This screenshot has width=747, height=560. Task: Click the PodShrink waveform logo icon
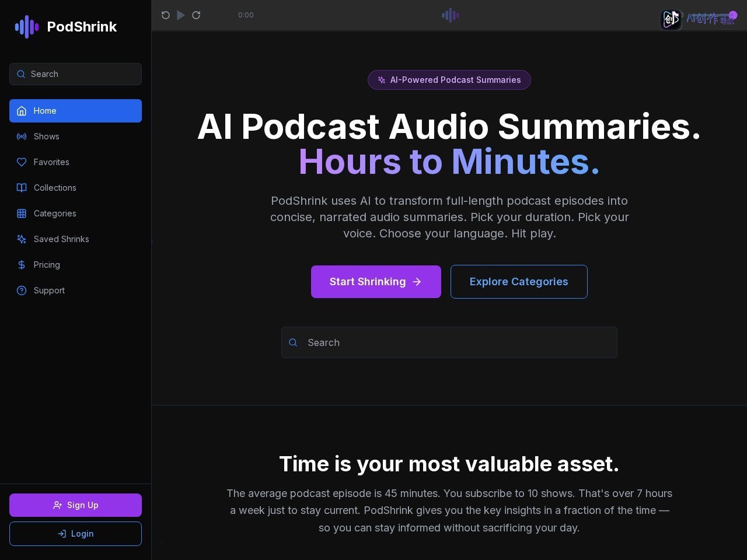click(x=27, y=27)
